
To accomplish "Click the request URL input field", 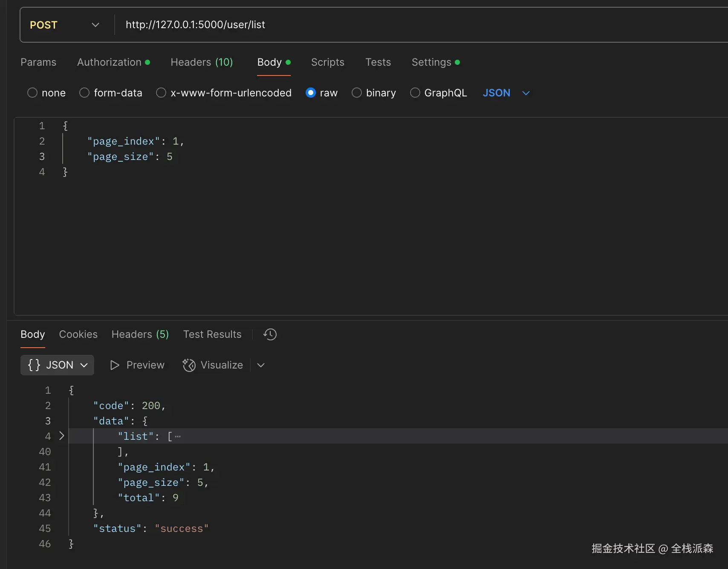I will tap(384, 25).
